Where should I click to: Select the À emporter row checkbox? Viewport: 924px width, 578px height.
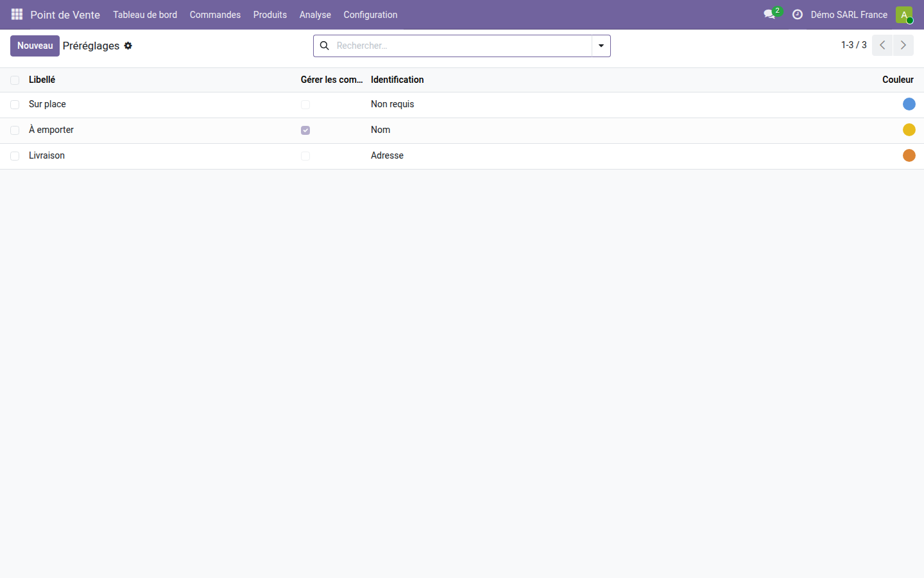[x=15, y=130]
